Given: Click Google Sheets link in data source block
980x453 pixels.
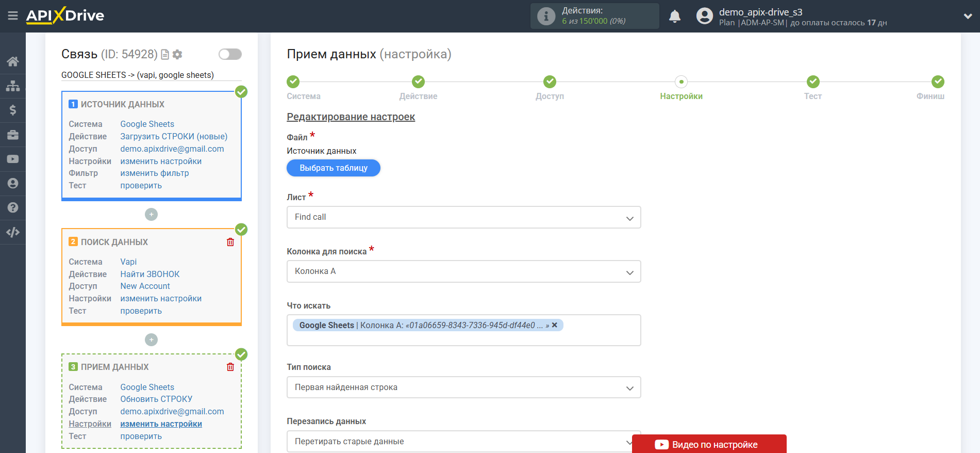Looking at the screenshot, I should (147, 124).
